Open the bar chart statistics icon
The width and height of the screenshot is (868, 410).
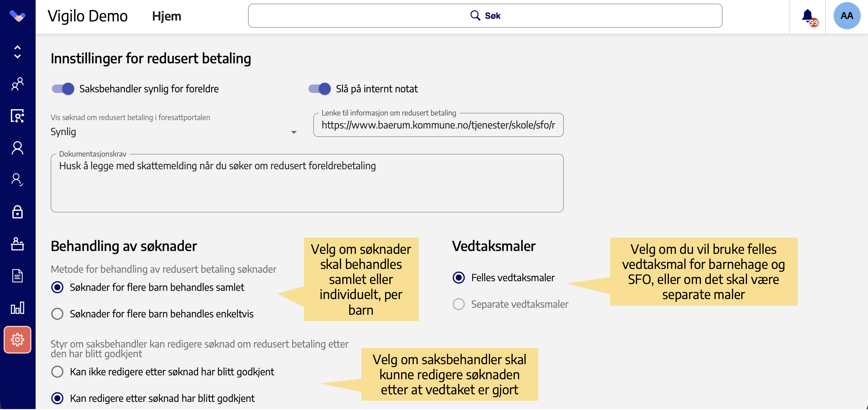coord(17,308)
